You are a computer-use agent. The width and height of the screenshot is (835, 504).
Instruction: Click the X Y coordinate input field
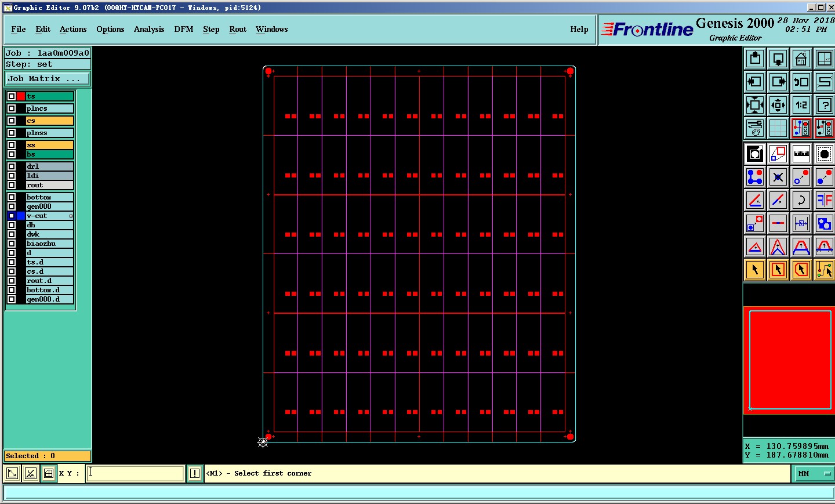pos(136,473)
